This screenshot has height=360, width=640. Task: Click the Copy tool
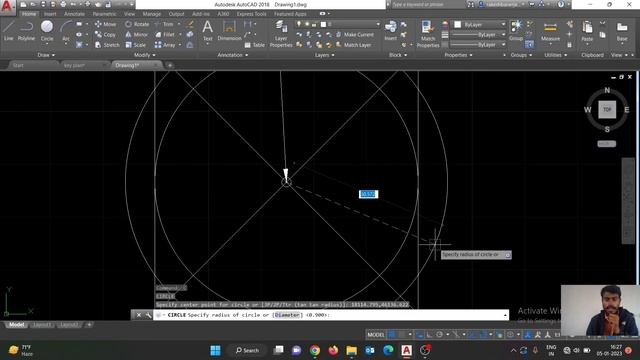coord(105,35)
